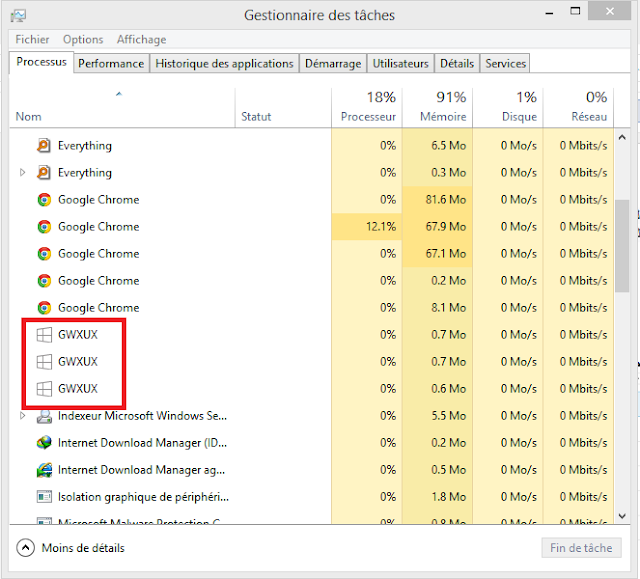Click the Fin de tâche button

point(581,548)
